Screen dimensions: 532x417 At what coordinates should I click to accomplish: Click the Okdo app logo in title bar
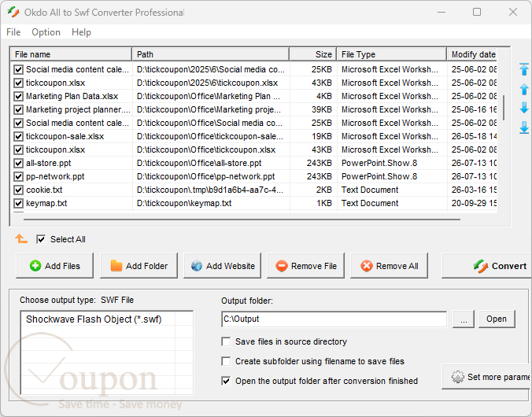pyautogui.click(x=13, y=13)
